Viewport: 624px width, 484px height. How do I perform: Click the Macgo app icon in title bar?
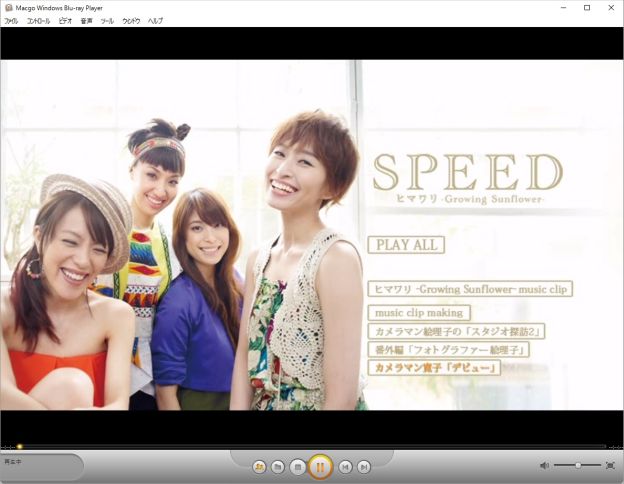[8, 8]
